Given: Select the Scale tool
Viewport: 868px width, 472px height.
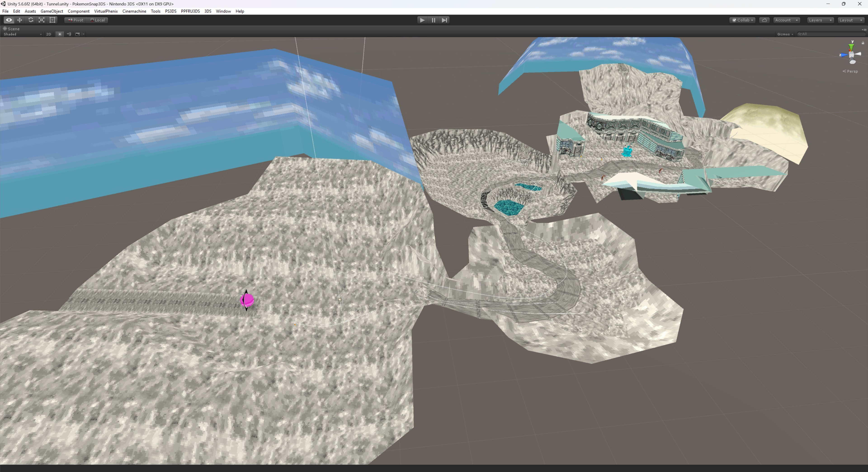Looking at the screenshot, I should (41, 20).
